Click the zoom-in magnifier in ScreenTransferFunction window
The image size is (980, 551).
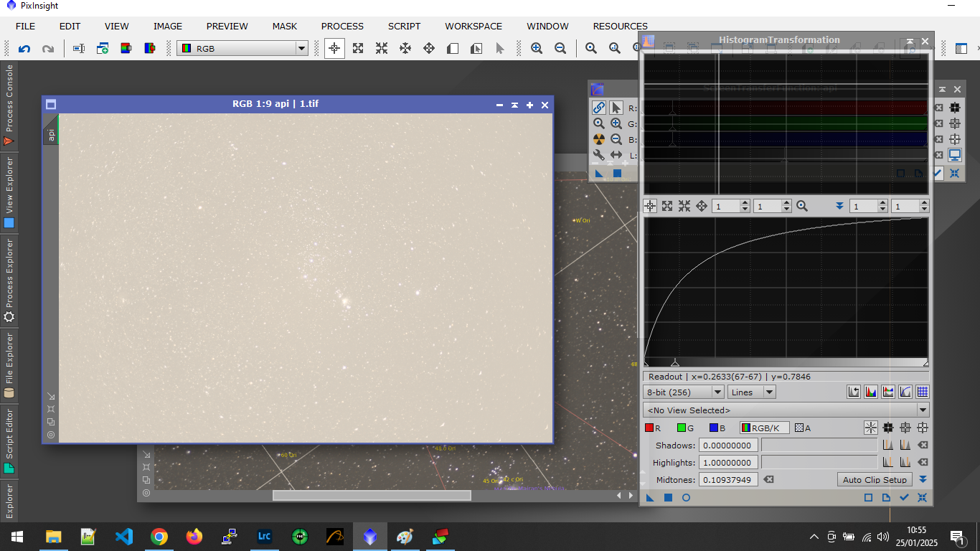tap(616, 123)
